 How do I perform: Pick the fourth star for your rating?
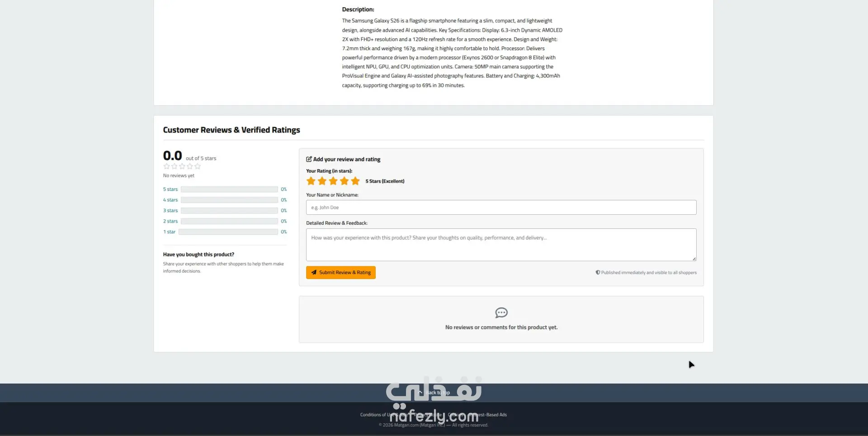(344, 181)
